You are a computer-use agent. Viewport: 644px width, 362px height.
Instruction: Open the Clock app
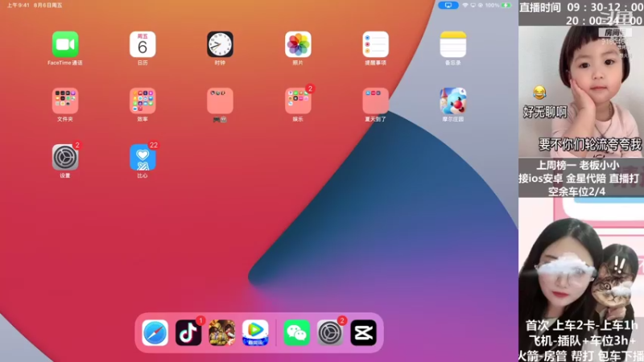tap(220, 44)
